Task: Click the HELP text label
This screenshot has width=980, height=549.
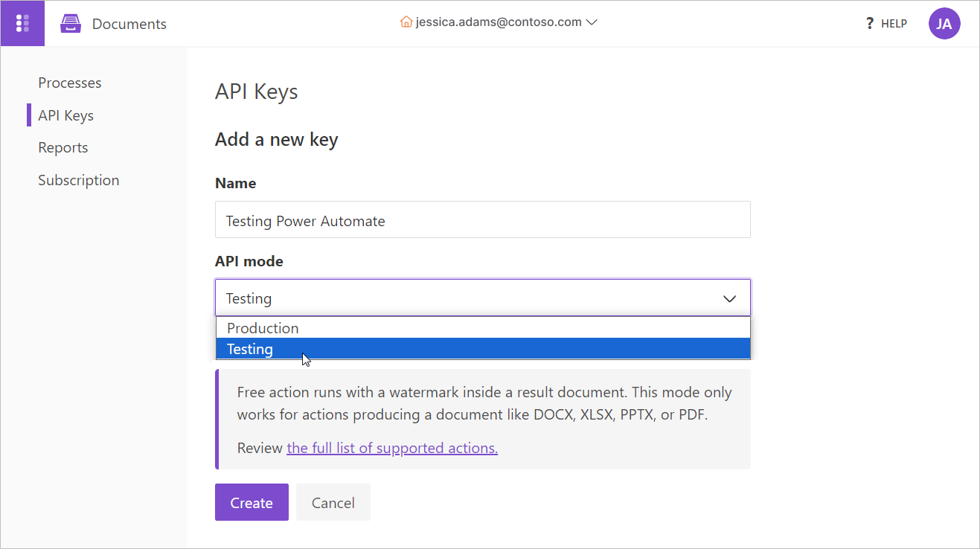Action: (894, 24)
